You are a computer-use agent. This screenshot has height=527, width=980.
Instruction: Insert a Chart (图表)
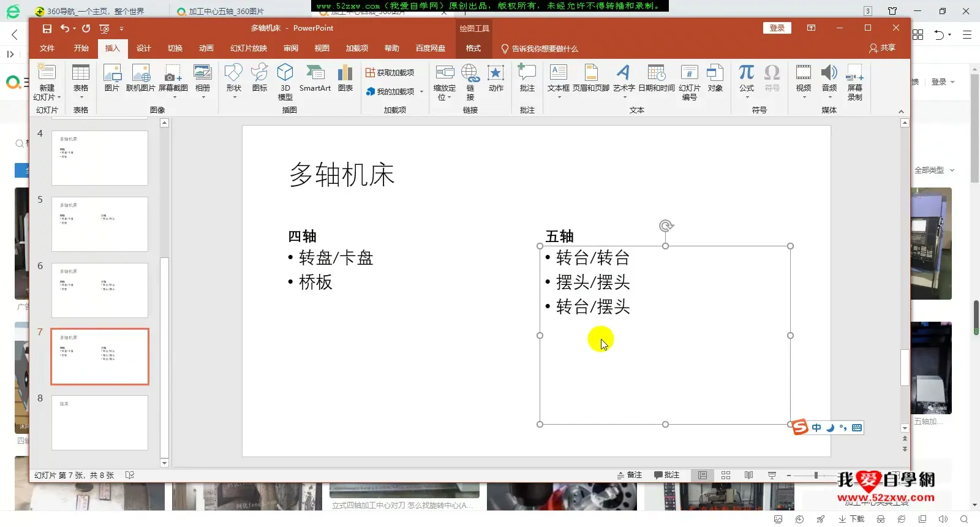point(345,78)
